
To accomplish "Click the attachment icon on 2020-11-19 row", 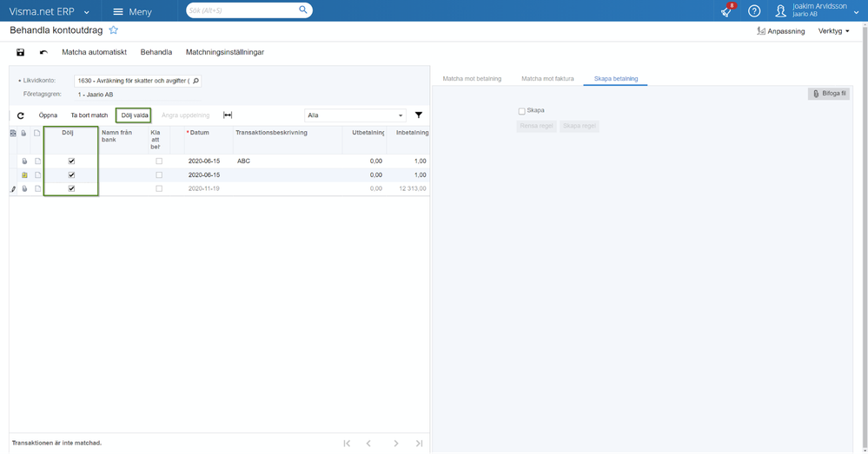I will [24, 188].
